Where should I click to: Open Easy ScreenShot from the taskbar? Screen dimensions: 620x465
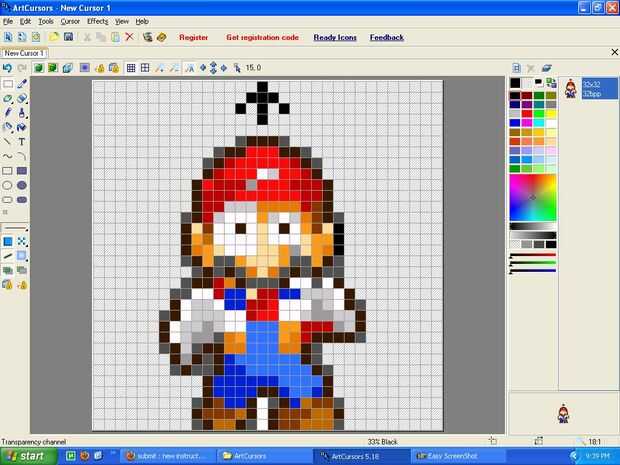458,456
